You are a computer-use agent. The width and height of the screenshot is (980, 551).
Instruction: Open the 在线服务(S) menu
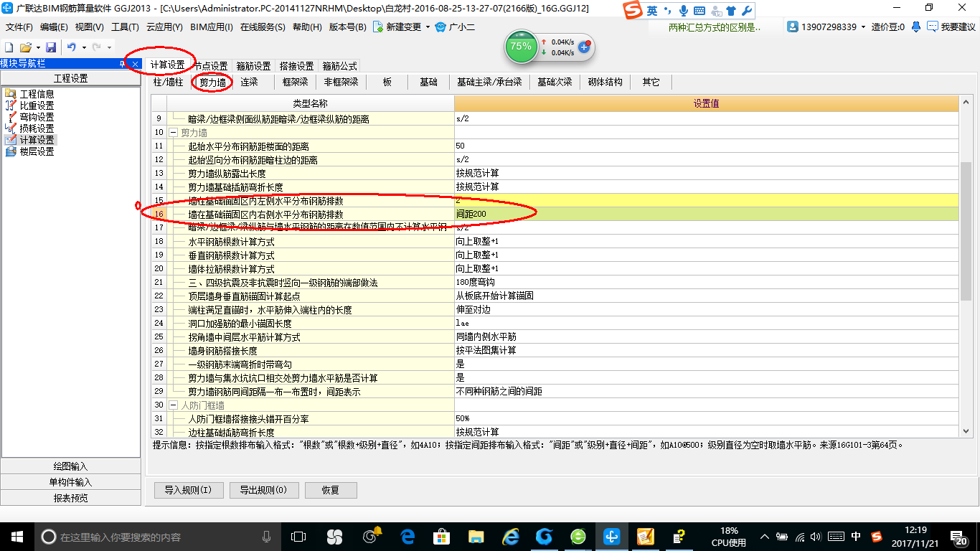pyautogui.click(x=263, y=27)
